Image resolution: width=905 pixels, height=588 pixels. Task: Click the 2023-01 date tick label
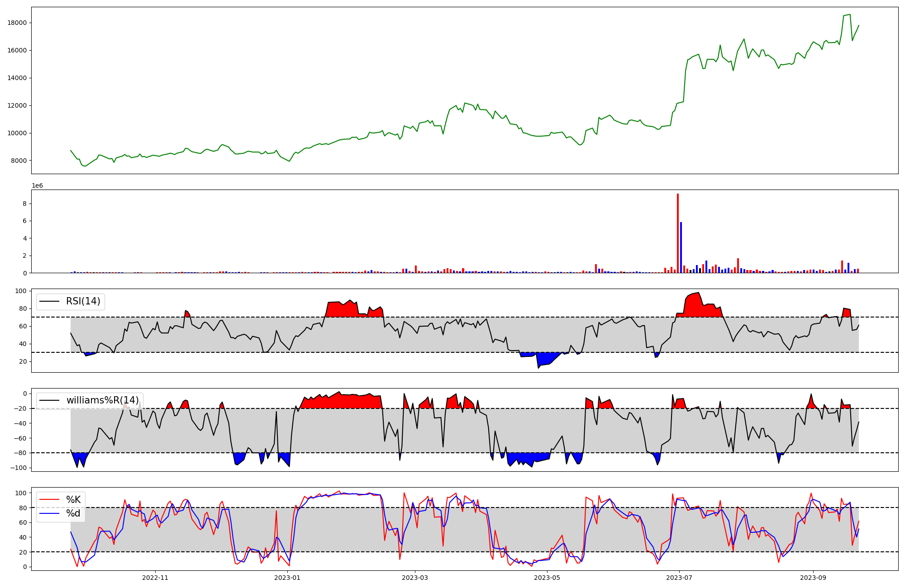[x=287, y=578]
